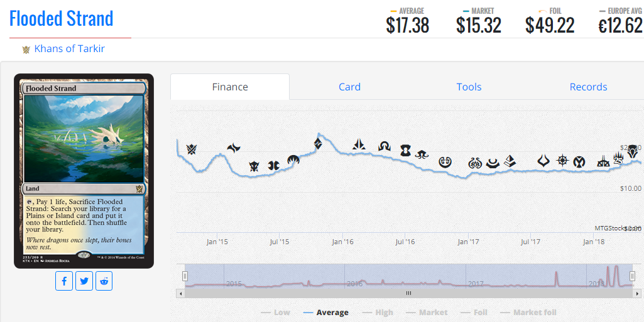Show the Market foil series in legend
The image size is (644, 322).
528,312
